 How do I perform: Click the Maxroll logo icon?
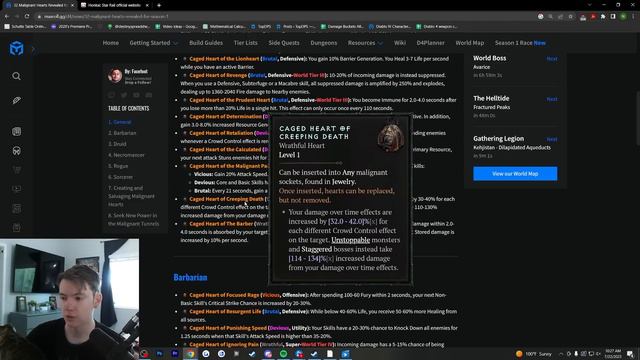pyautogui.click(x=16, y=48)
